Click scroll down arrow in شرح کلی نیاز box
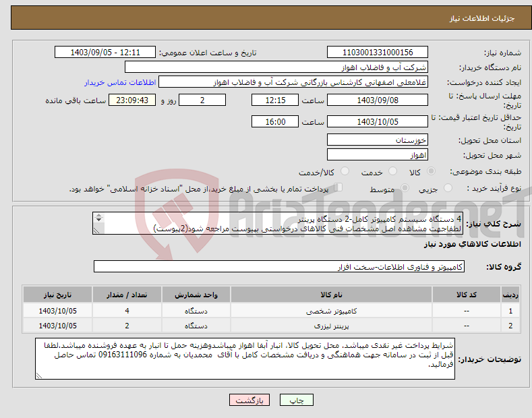 pos(98,220)
